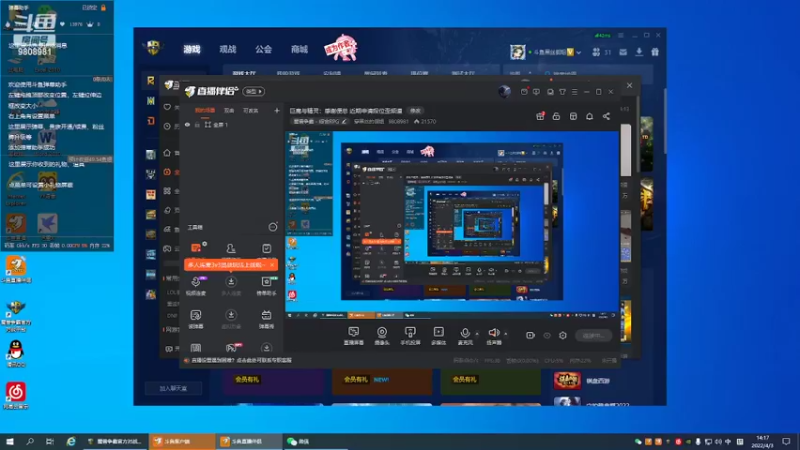Click the stream status button at bottom right

[593, 335]
